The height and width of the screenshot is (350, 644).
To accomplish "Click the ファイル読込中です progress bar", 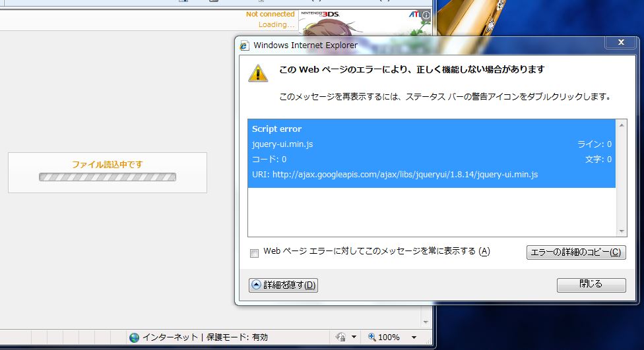I will pyautogui.click(x=108, y=177).
